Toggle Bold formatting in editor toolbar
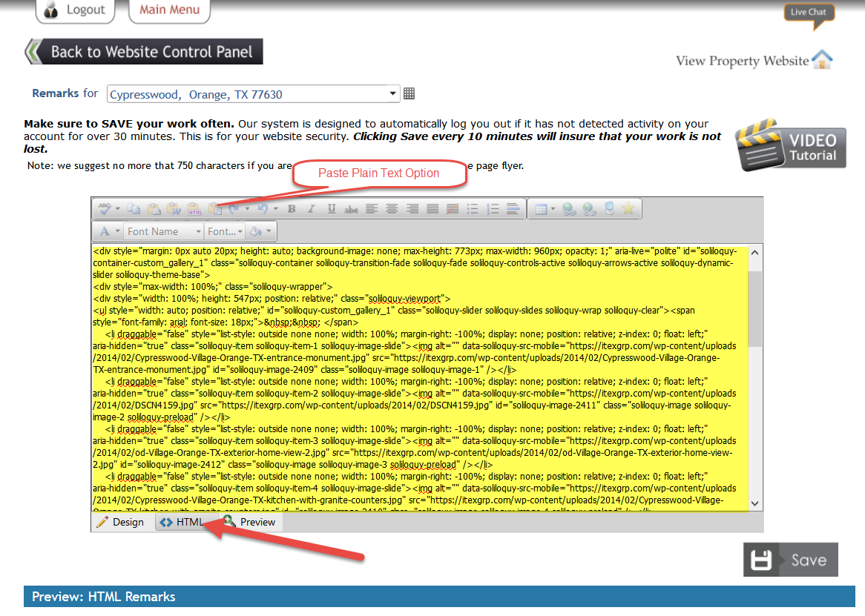The height and width of the screenshot is (616, 865). click(x=292, y=209)
